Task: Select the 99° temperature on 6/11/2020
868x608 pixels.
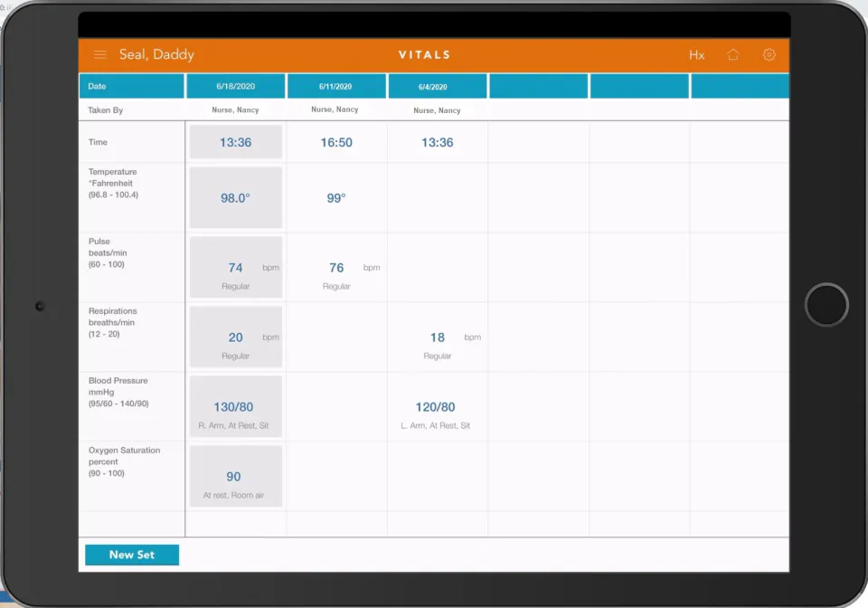Action: tap(336, 197)
